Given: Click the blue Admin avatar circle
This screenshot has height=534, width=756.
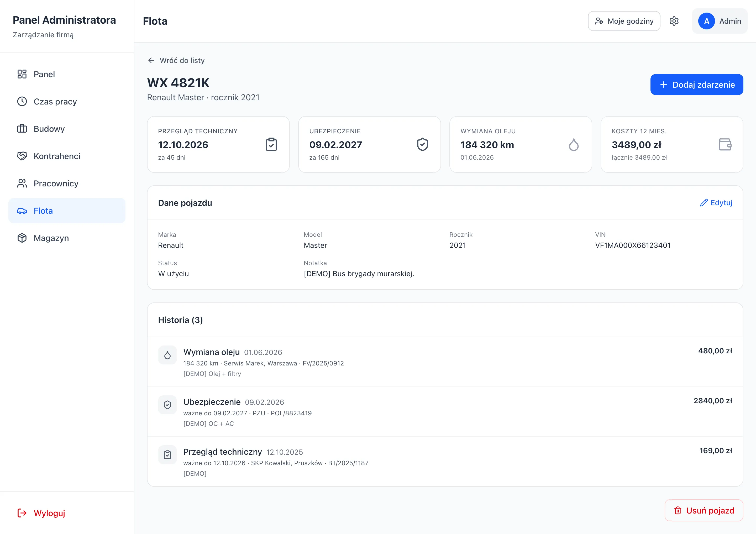Looking at the screenshot, I should click(x=706, y=21).
